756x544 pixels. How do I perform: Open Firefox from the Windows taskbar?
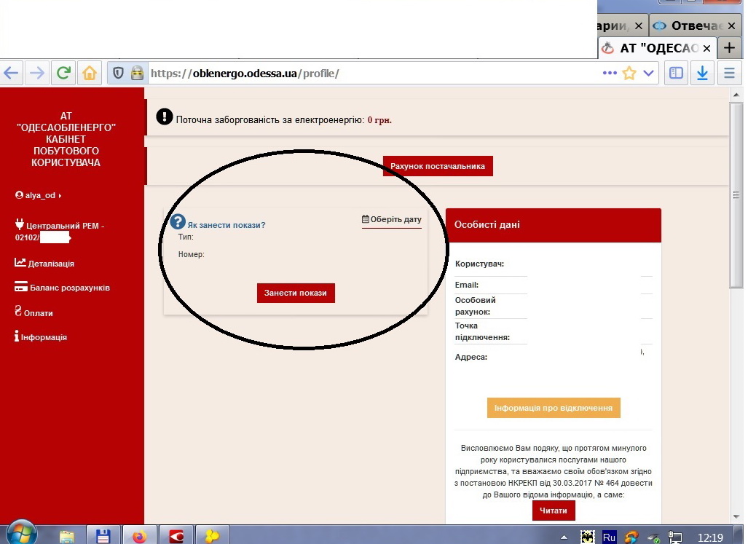point(139,537)
